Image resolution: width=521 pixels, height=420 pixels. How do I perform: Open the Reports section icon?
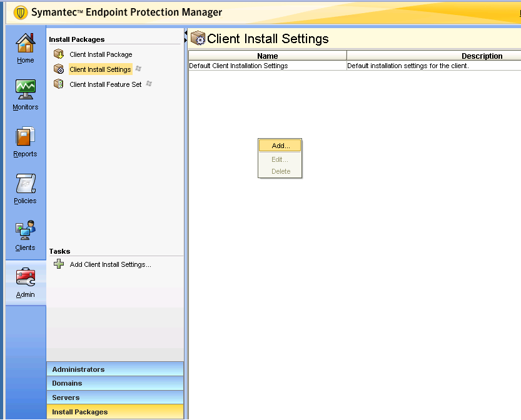(x=25, y=137)
